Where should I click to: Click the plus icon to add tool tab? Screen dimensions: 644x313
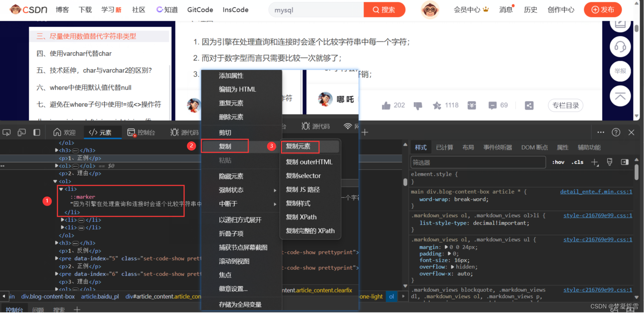365,132
